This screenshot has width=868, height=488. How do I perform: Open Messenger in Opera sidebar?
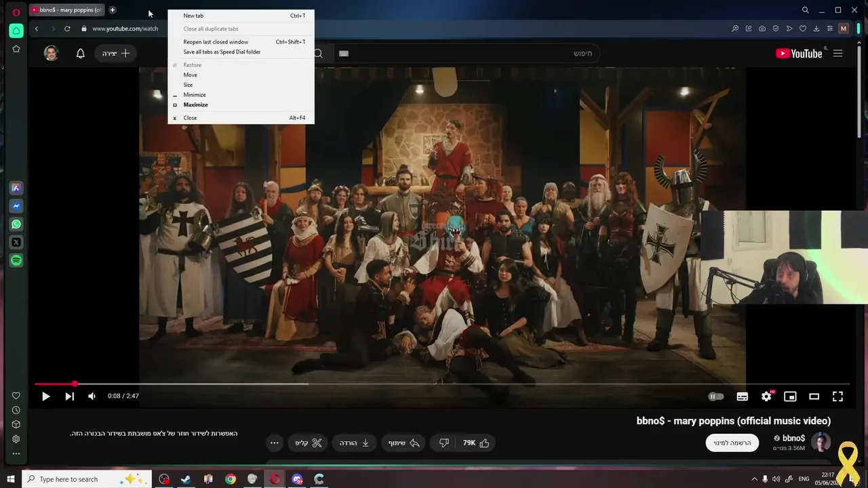click(x=16, y=206)
